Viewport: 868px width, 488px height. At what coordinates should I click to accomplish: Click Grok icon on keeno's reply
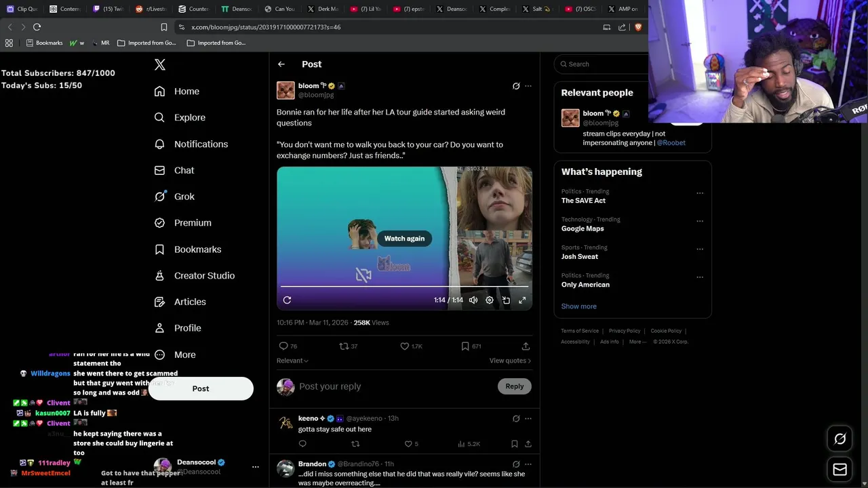pos(516,418)
